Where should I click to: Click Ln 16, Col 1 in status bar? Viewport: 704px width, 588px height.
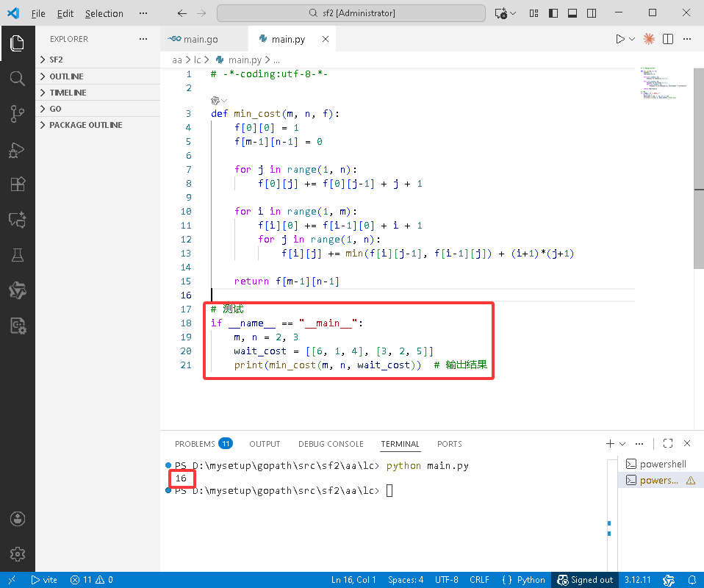(x=353, y=580)
